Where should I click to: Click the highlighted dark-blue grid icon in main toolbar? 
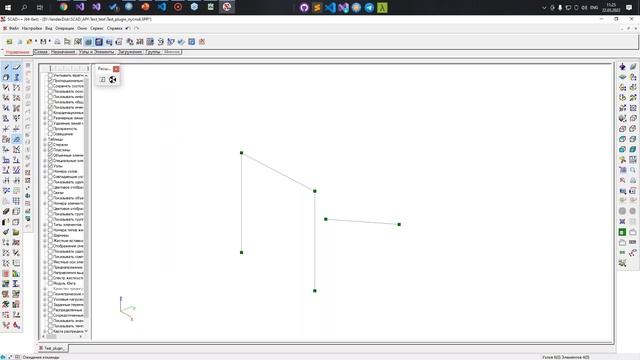pyautogui.click(x=99, y=42)
